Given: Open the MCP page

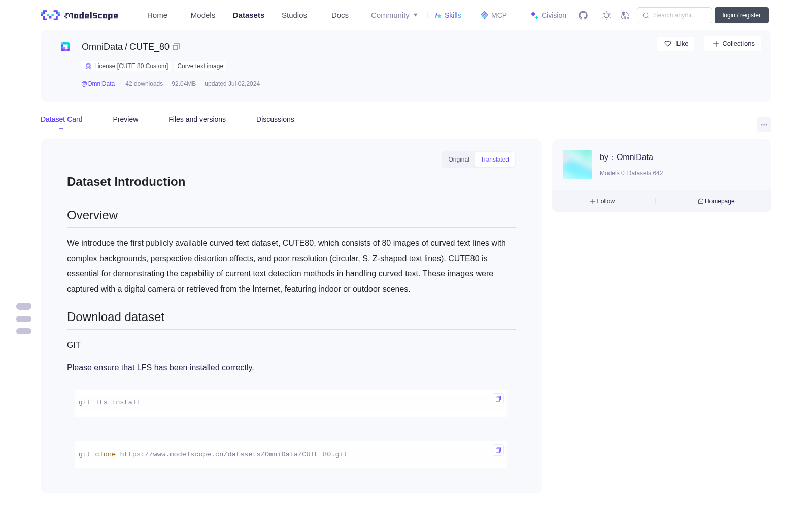Looking at the screenshot, I should (494, 15).
